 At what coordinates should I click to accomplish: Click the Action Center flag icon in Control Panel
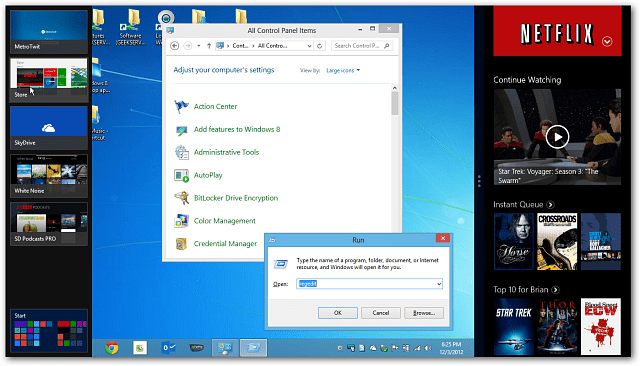pos(181,106)
